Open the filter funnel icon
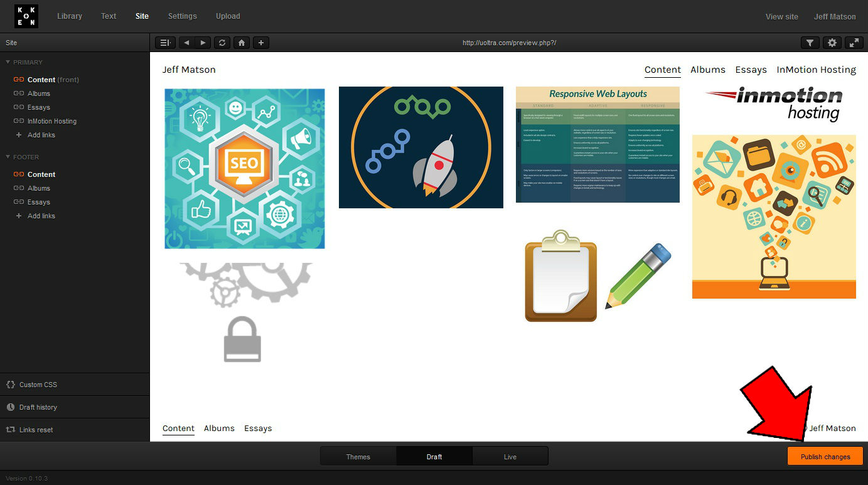The image size is (868, 485). (x=810, y=43)
